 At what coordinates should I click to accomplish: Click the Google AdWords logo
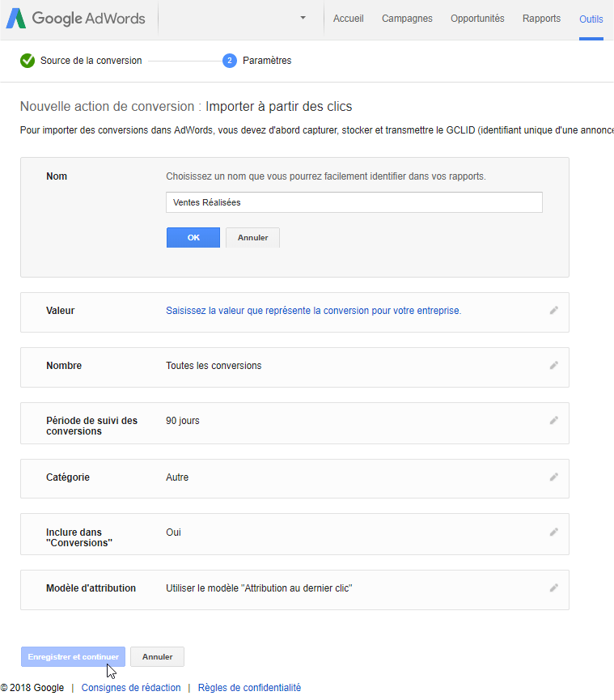tap(75, 19)
